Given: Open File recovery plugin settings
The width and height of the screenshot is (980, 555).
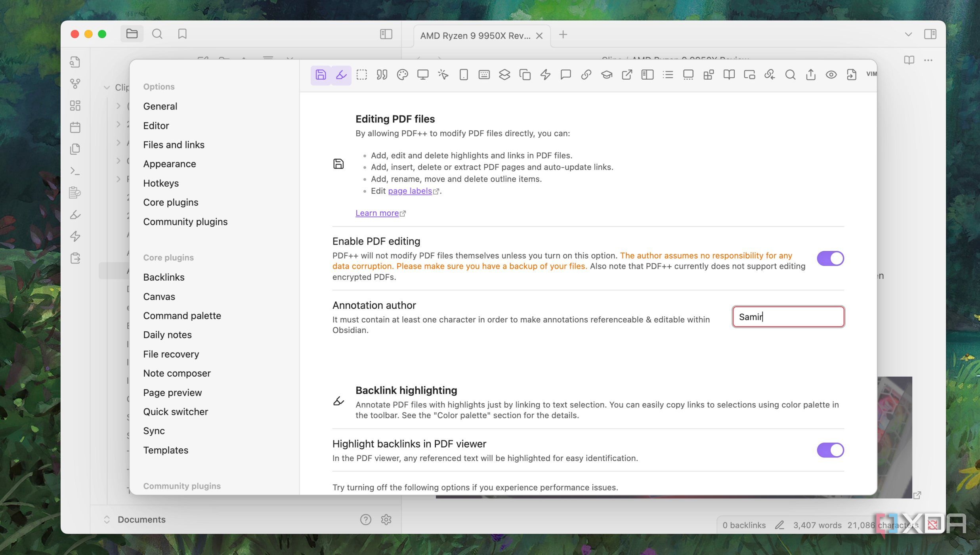Looking at the screenshot, I should tap(171, 354).
